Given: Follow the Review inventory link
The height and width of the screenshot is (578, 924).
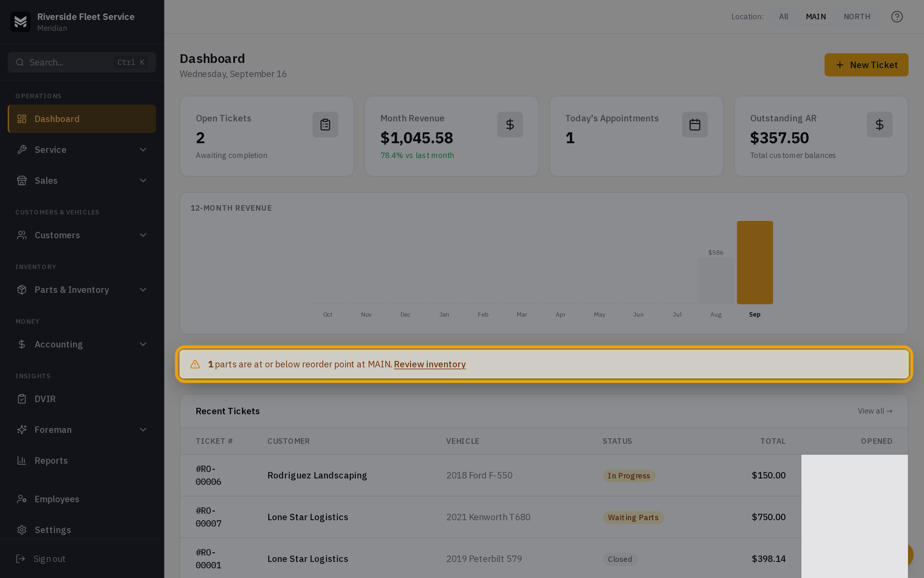Looking at the screenshot, I should [430, 364].
